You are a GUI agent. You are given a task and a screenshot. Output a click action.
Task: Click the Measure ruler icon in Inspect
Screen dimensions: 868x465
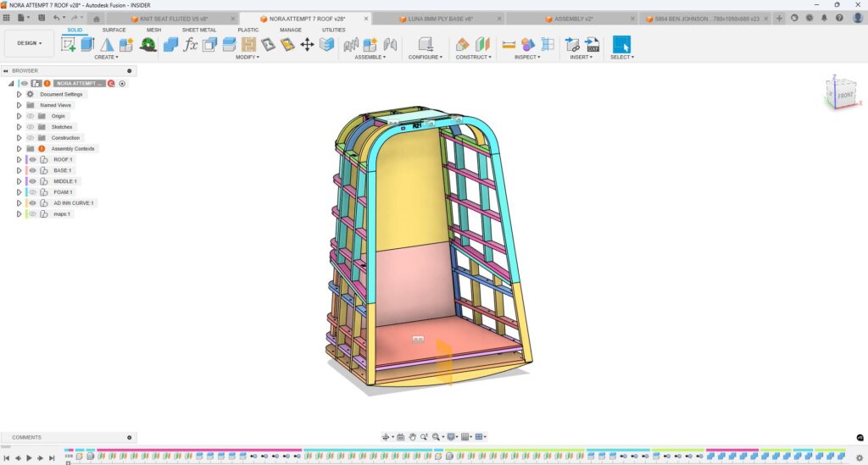509,44
